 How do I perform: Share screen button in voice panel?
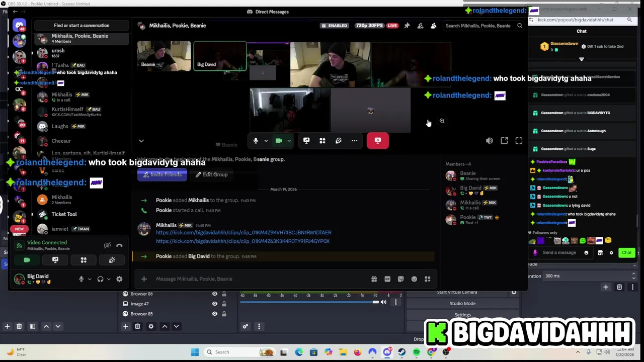pos(55,260)
